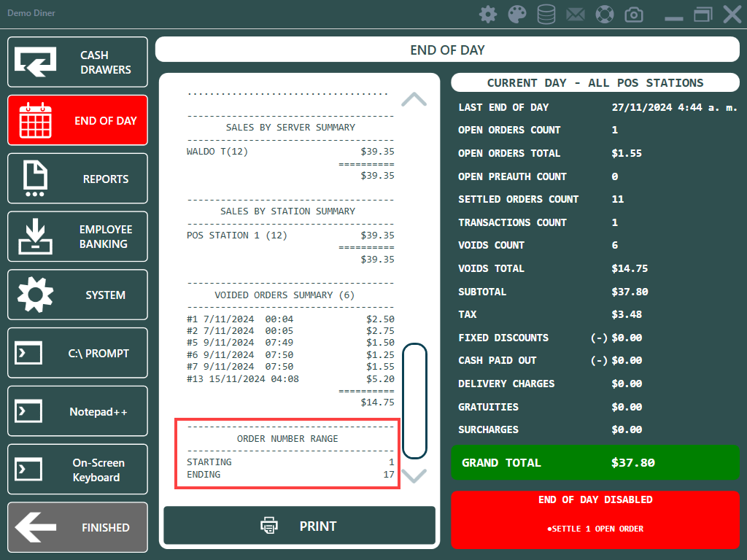Go to Employee Banking
This screenshot has width=747, height=560.
(77, 237)
